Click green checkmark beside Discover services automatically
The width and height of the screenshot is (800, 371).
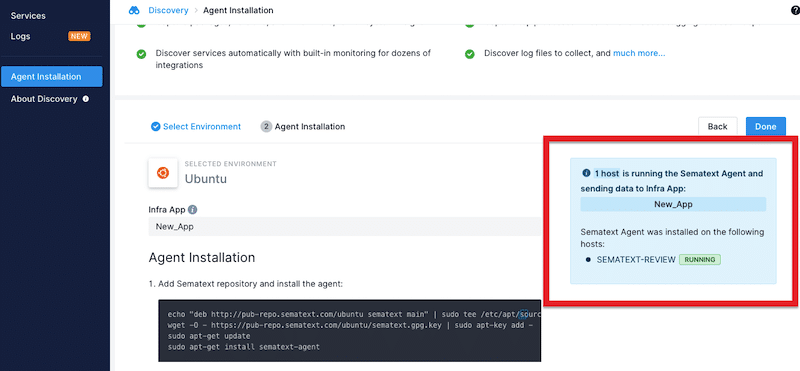tap(141, 55)
